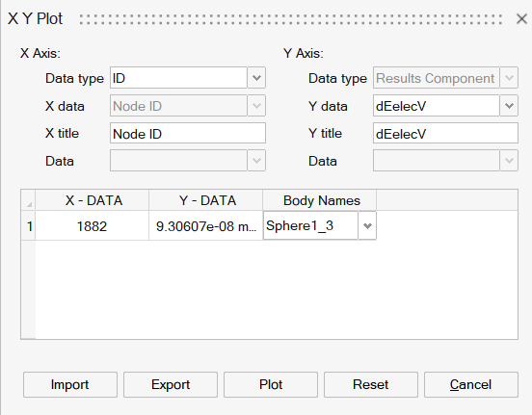Click the X data cell containing 1882
Image resolution: width=532 pixels, height=415 pixels.
coord(93,226)
